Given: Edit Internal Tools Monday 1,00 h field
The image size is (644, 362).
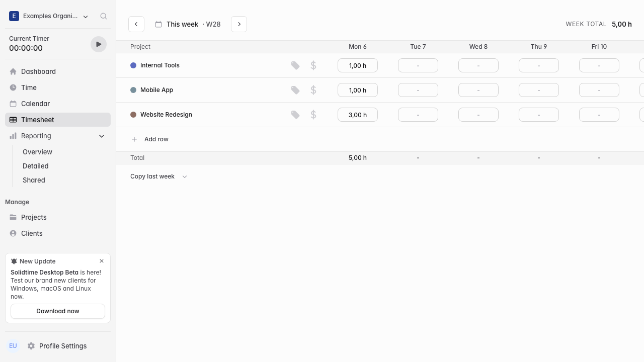Looking at the screenshot, I should point(358,65).
